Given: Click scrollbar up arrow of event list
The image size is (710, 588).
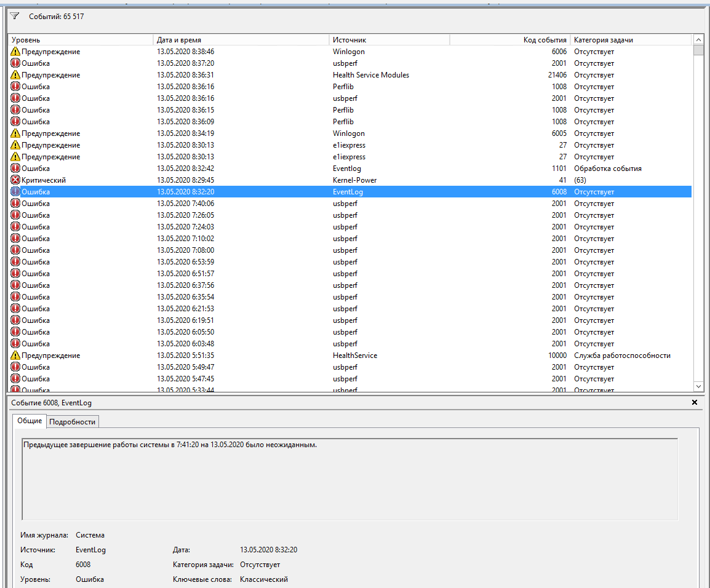Looking at the screenshot, I should 698,40.
